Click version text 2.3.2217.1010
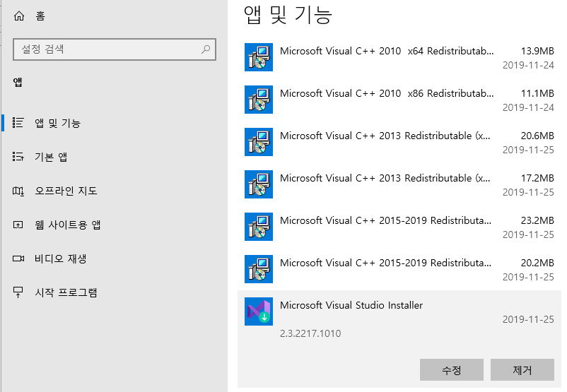567x392 pixels. 310,333
